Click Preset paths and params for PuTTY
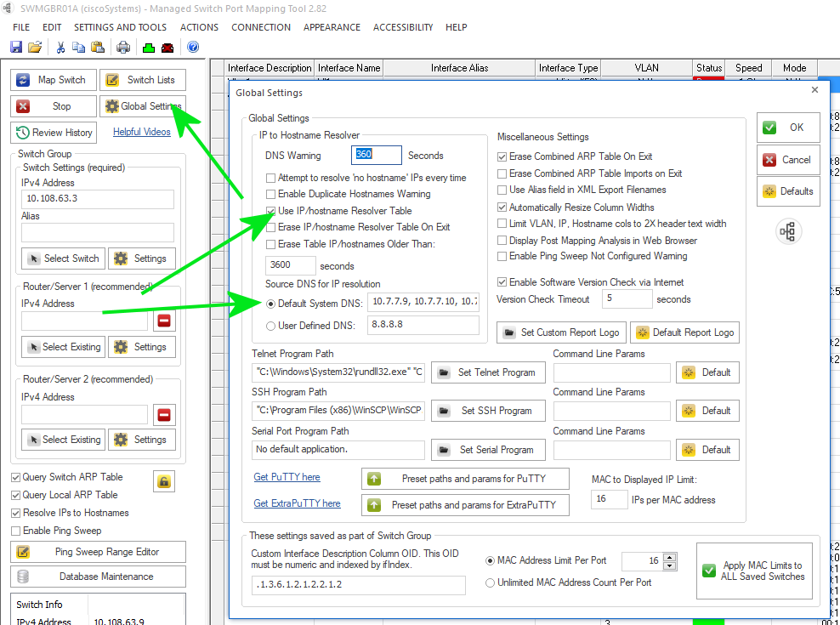Image resolution: width=840 pixels, height=625 pixels. pyautogui.click(x=465, y=479)
